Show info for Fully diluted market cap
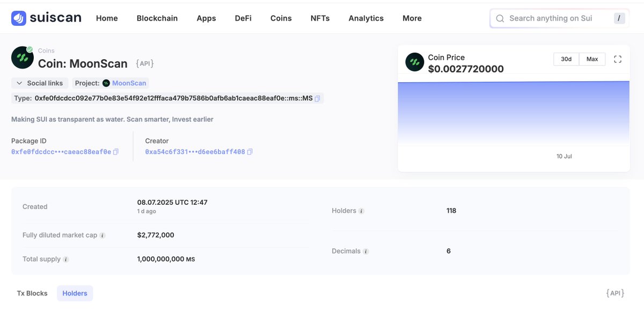Viewport: 644px width, 309px height. click(x=103, y=235)
